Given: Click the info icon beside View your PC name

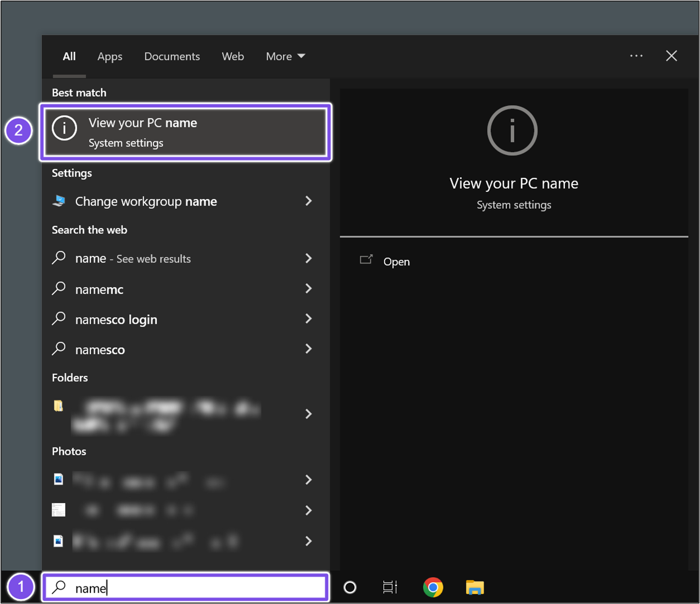Looking at the screenshot, I should pos(65,129).
